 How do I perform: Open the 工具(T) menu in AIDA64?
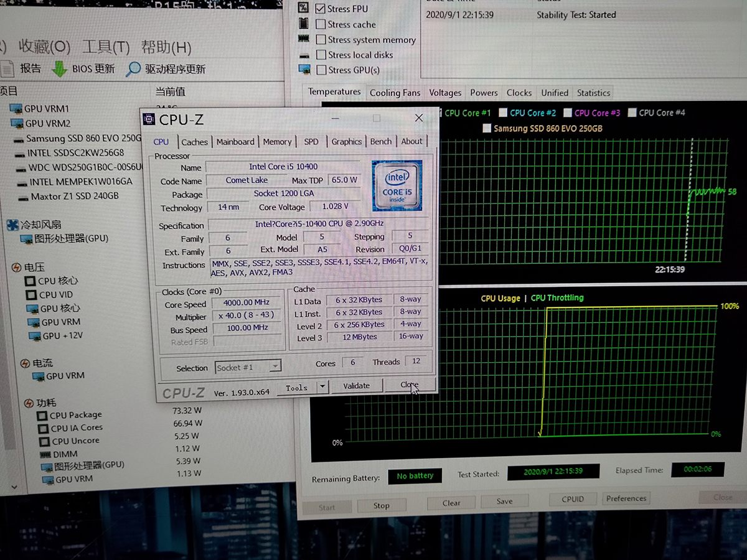[x=106, y=47]
